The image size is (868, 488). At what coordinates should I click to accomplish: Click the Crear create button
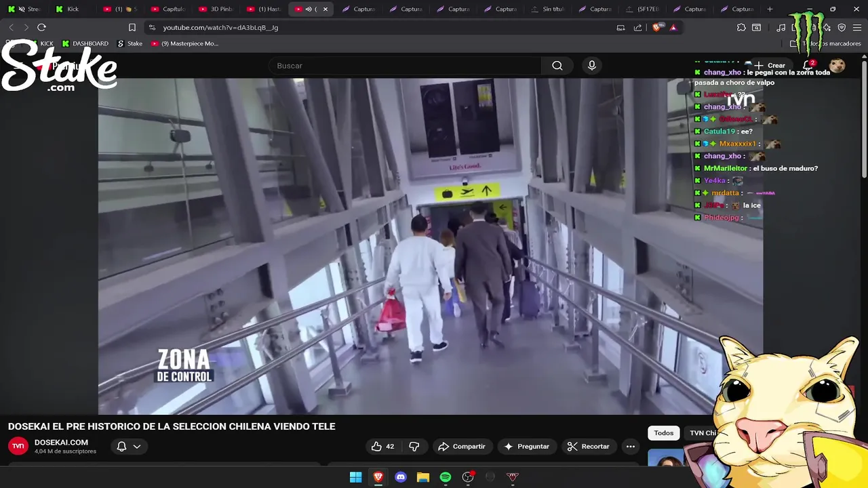770,66
